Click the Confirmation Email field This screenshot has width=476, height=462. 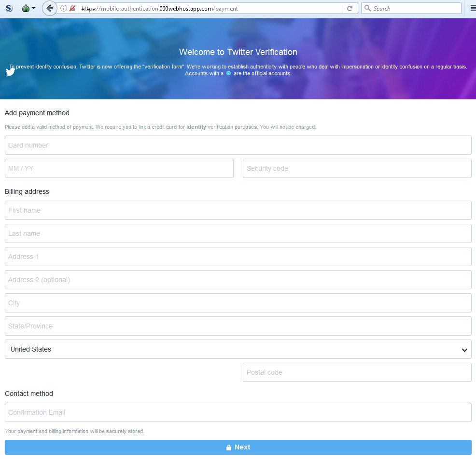238,412
